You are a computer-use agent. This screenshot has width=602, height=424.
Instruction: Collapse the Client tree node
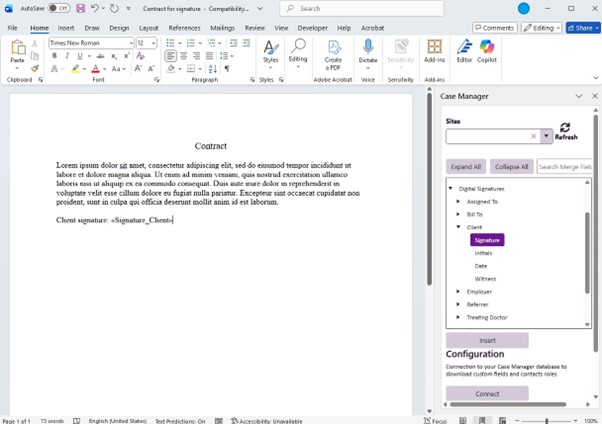coord(459,227)
